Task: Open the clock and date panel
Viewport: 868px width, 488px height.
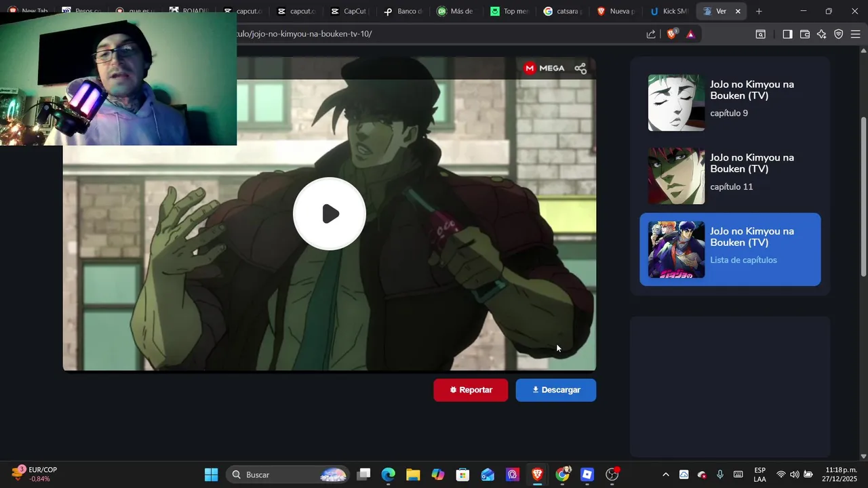Action: [840, 474]
